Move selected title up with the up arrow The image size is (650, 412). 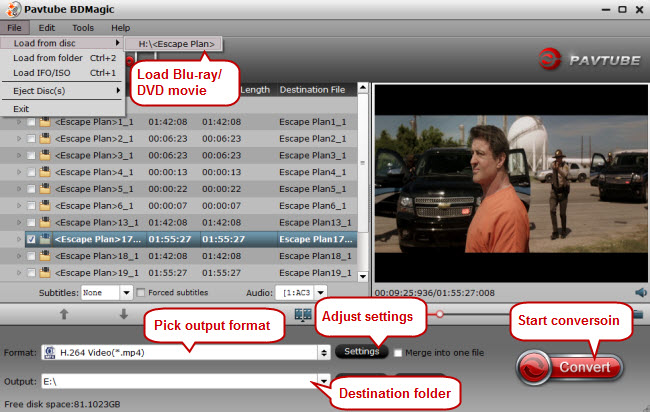(64, 314)
